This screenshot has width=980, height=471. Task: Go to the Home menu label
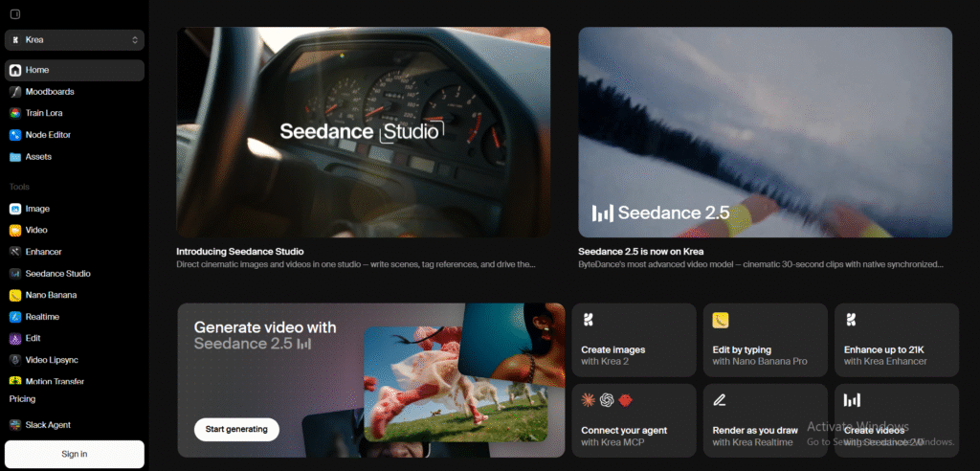click(x=37, y=70)
